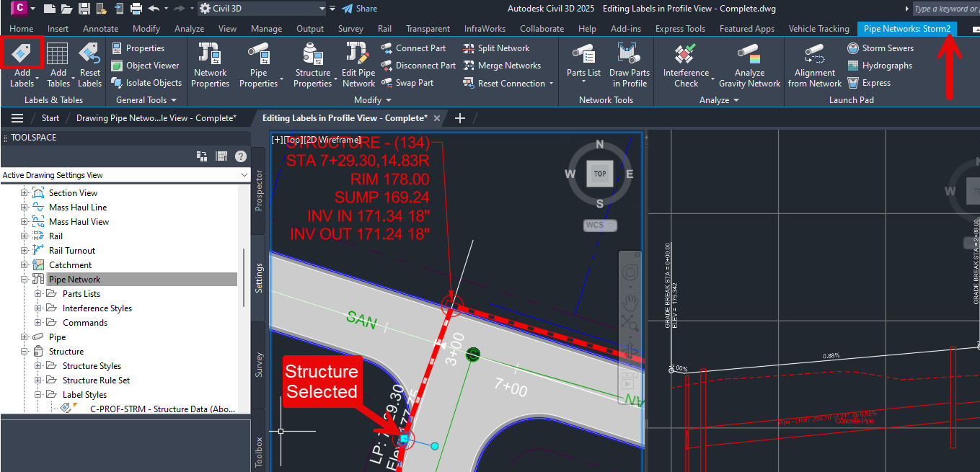Click Reset Connection
The width and height of the screenshot is (980, 472).
[x=504, y=84]
